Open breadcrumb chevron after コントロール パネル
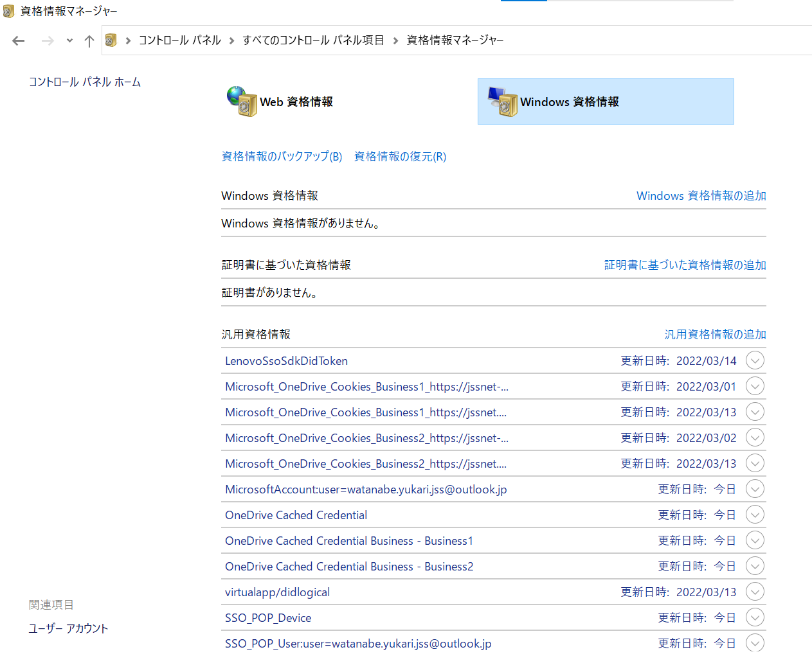 (231, 40)
